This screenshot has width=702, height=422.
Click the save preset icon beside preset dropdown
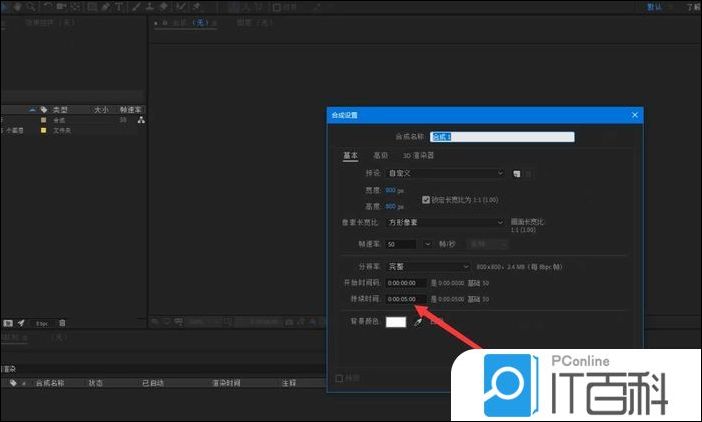click(517, 173)
